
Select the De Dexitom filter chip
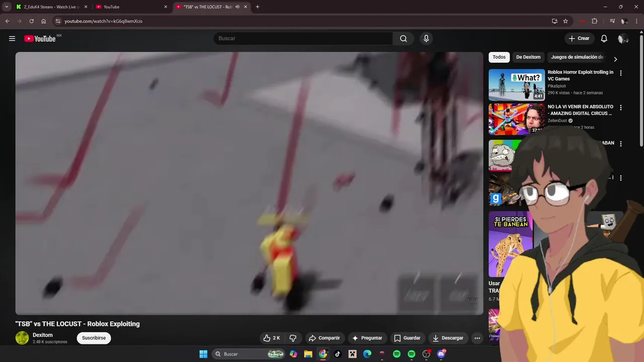528,57
